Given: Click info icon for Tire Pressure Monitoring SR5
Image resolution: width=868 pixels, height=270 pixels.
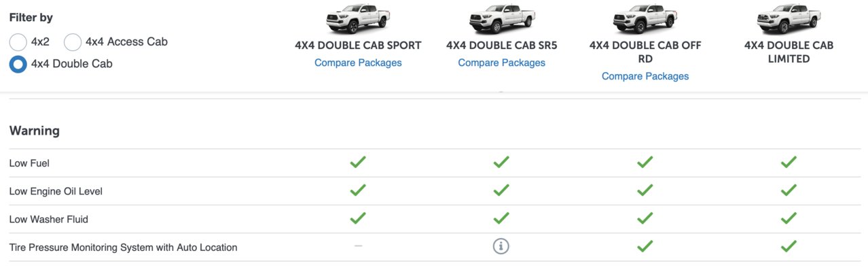Looking at the screenshot, I should (x=501, y=247).
